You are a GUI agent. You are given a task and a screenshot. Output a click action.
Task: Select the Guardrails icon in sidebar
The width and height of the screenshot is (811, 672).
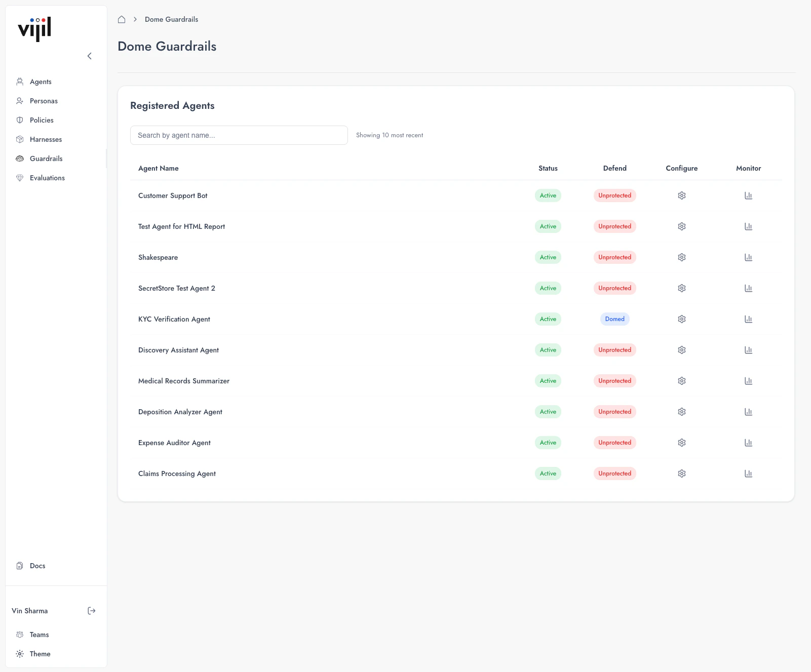(x=19, y=159)
